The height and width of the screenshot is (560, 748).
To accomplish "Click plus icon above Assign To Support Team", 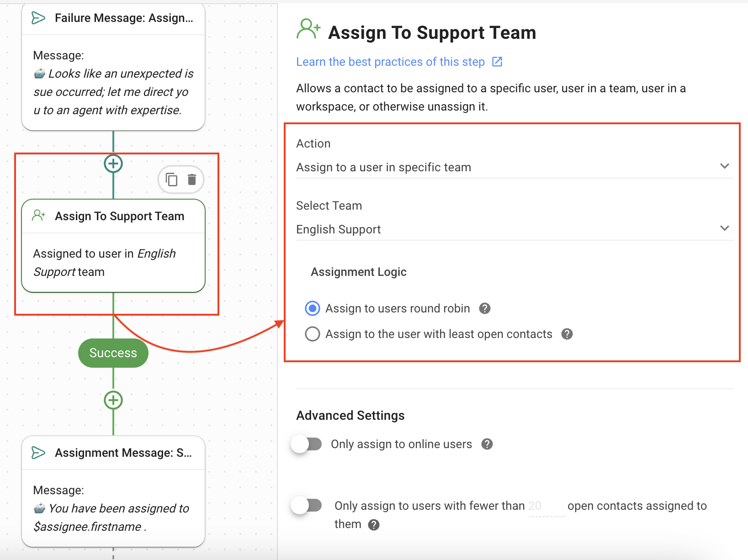I will point(113,164).
